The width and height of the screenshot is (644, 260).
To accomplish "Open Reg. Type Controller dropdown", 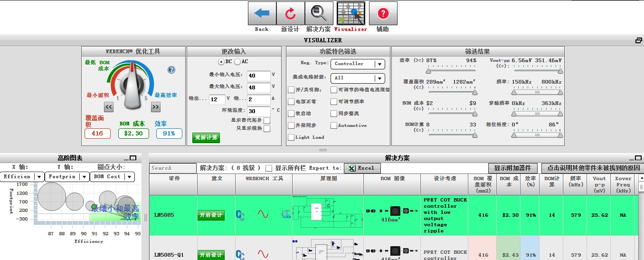I will (358, 64).
